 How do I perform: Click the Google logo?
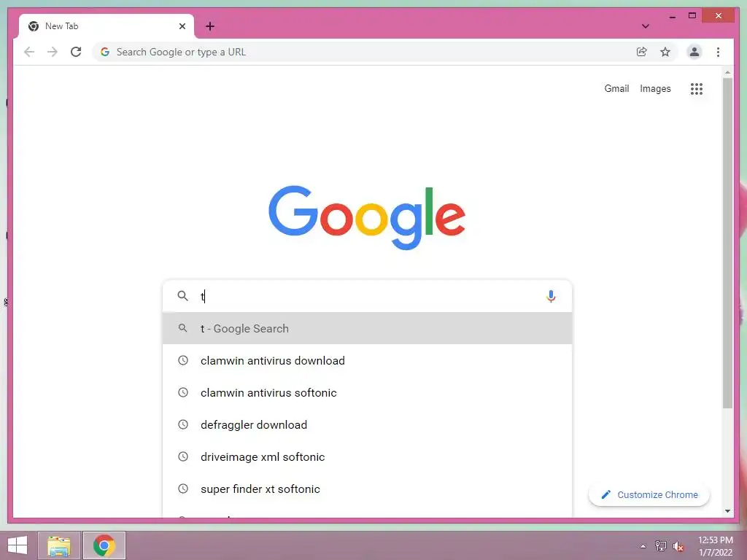pyautogui.click(x=367, y=217)
